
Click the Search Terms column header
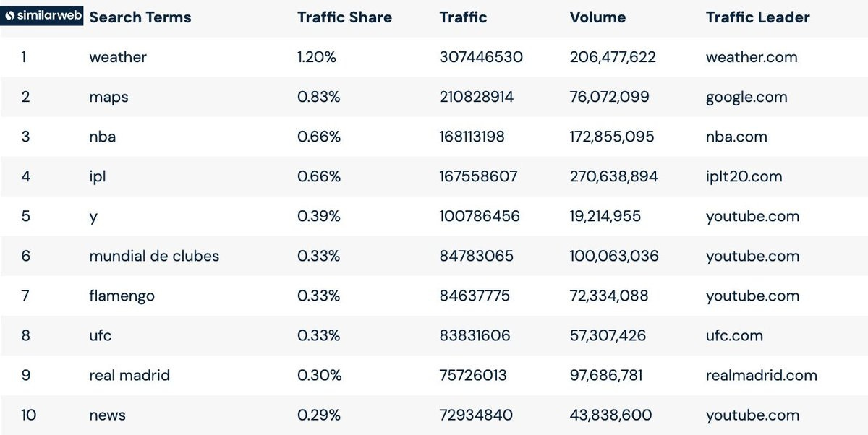(x=140, y=17)
